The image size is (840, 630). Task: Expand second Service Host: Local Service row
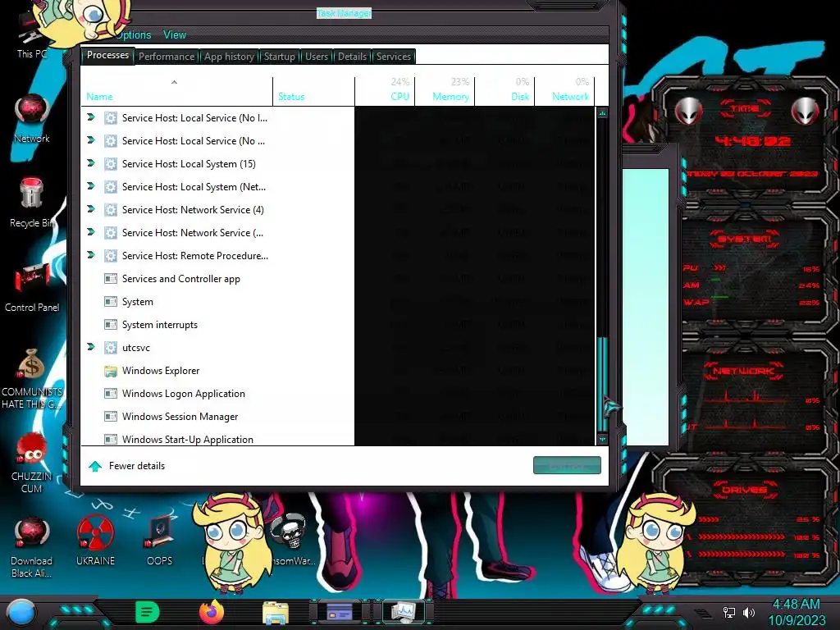tap(91, 140)
